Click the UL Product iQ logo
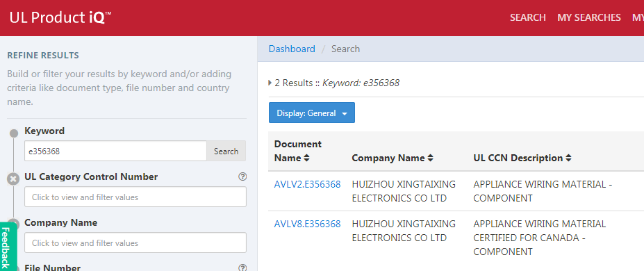The width and height of the screenshot is (644, 271). [60, 17]
